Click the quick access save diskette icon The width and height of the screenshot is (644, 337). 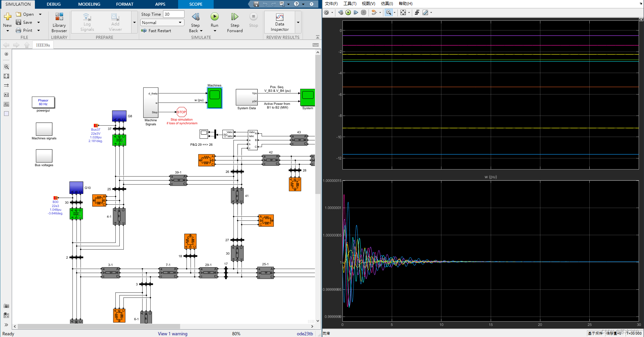coord(256,4)
